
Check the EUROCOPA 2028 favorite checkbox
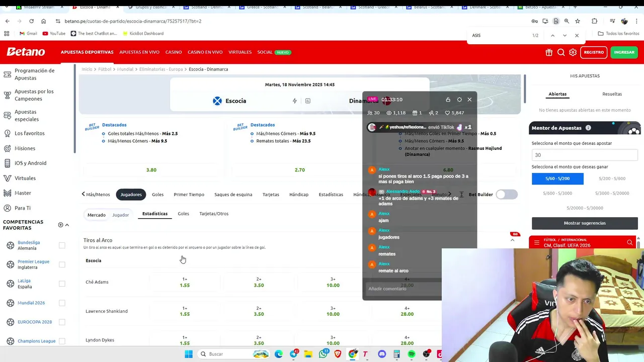tap(62, 322)
